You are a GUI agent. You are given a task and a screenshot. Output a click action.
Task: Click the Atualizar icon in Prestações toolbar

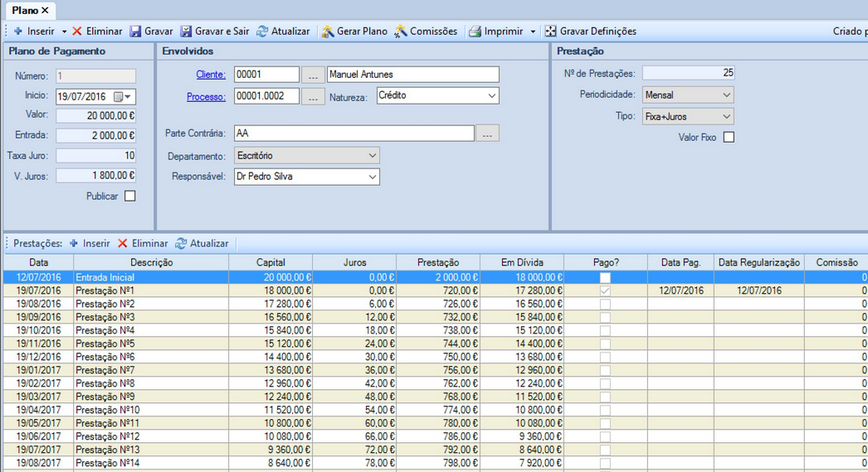(181, 244)
